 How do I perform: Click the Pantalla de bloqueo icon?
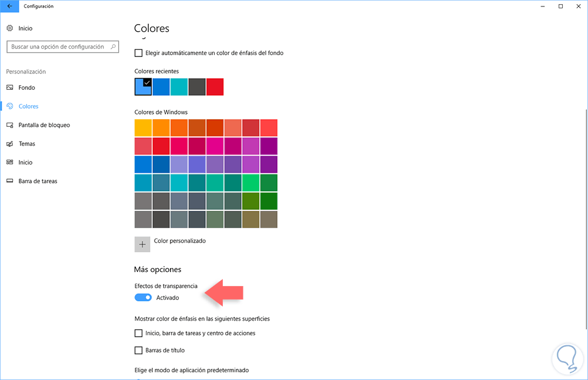coord(9,125)
